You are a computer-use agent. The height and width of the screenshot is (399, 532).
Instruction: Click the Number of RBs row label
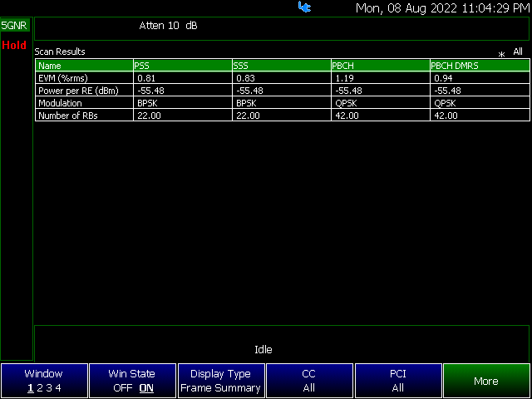68,116
